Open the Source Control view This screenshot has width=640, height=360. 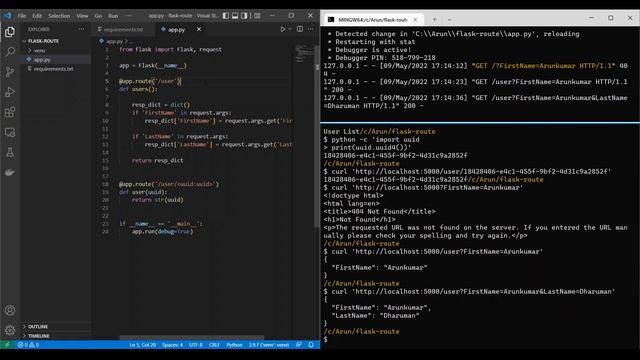tap(10, 72)
